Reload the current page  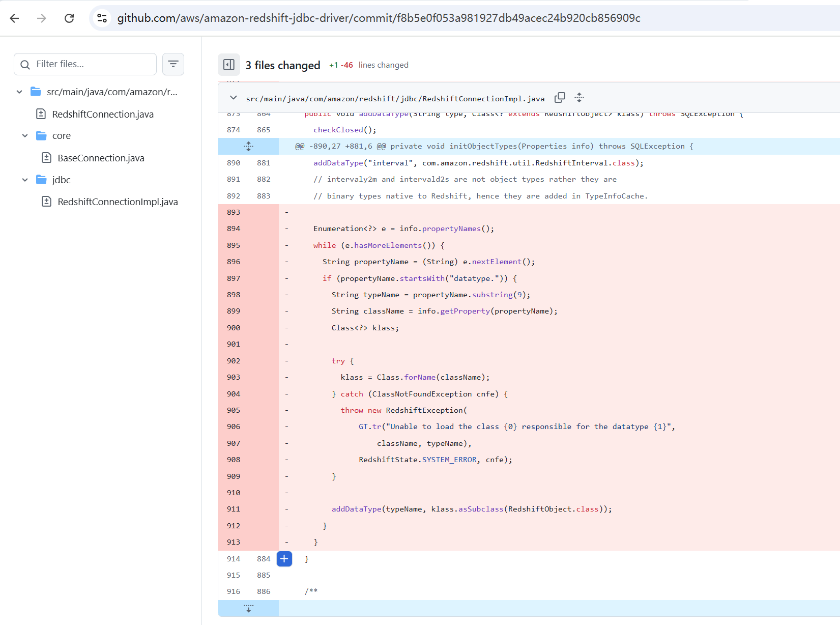(x=69, y=18)
